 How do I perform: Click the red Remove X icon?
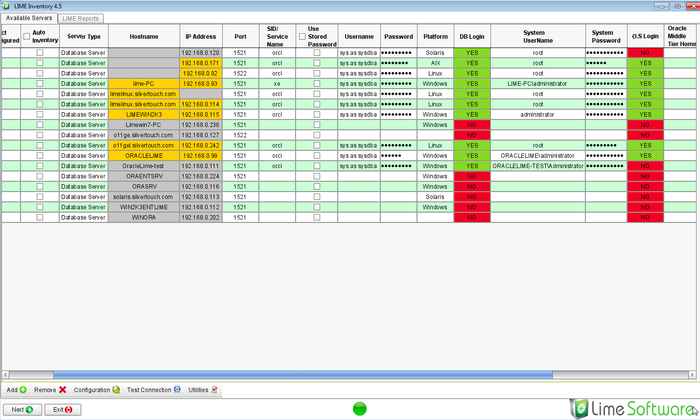point(62,389)
